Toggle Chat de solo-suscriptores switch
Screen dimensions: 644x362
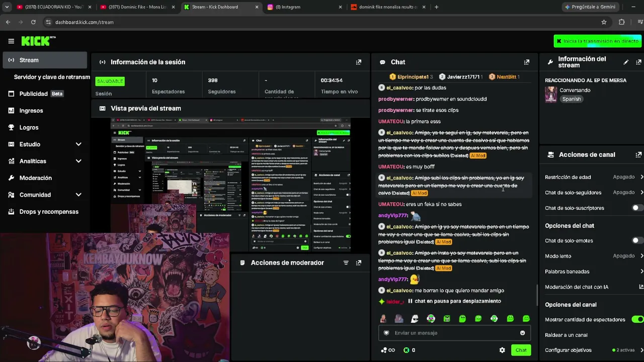click(x=637, y=208)
